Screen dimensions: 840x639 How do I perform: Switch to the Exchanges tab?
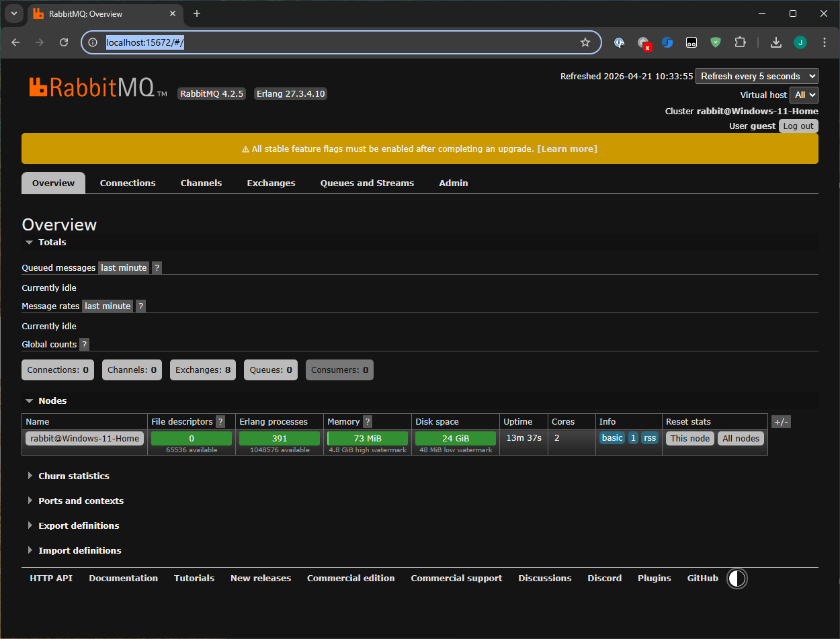[x=271, y=183]
